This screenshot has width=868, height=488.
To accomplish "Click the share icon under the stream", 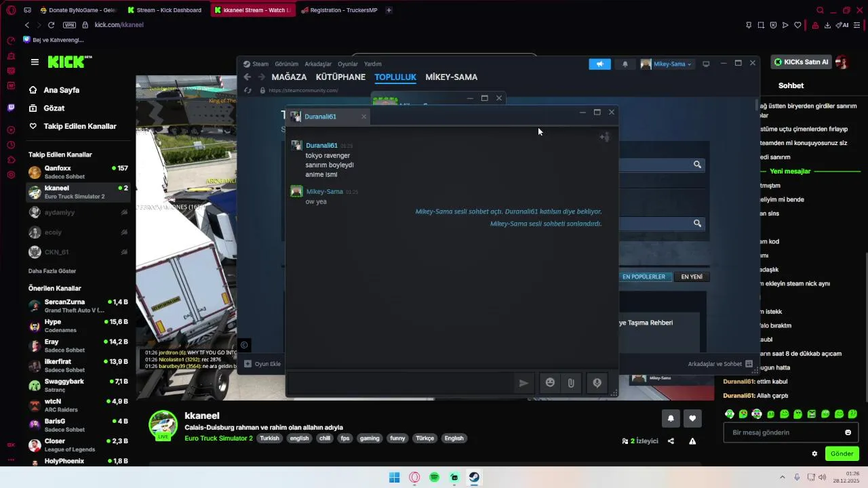I will pos(671,441).
